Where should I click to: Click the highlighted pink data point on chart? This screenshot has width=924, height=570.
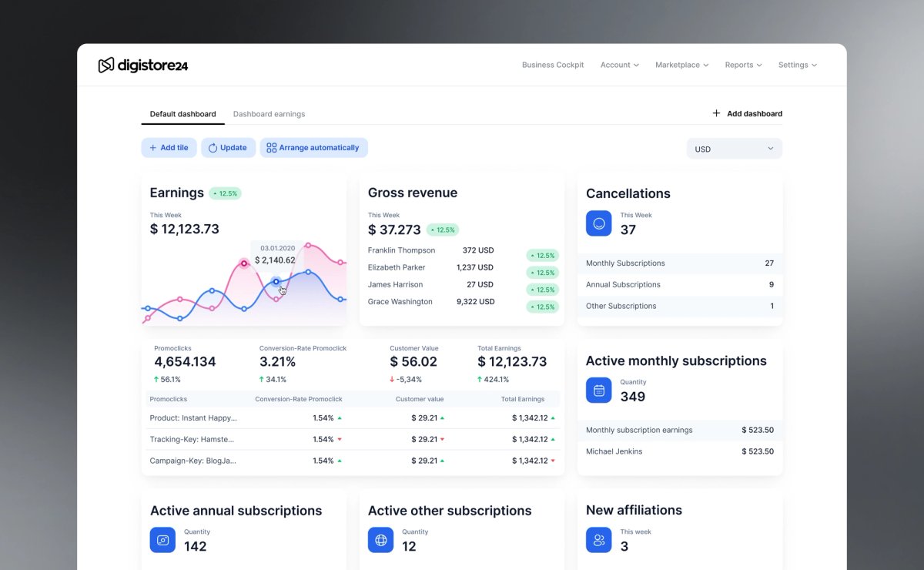pyautogui.click(x=244, y=263)
